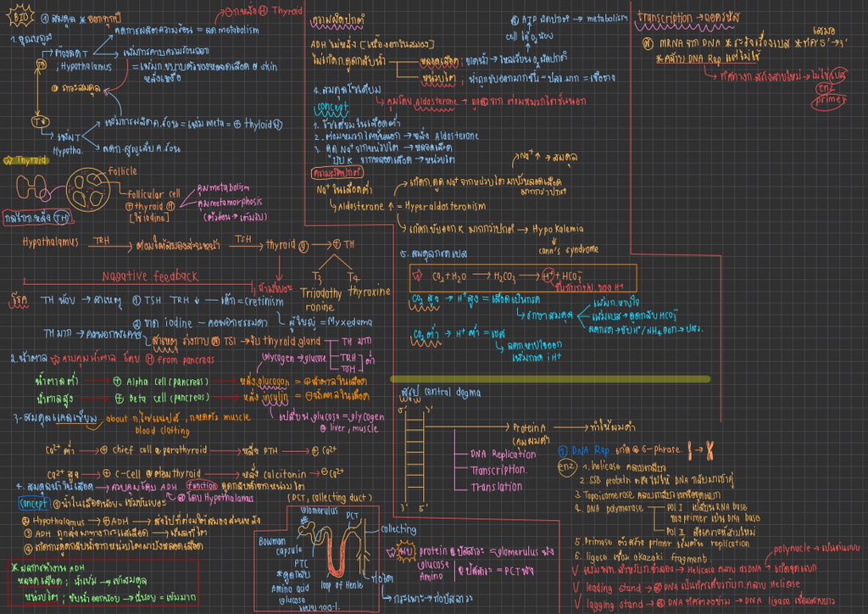Click the boxed 'function' label
The width and height of the screenshot is (868, 614).
(x=202, y=485)
